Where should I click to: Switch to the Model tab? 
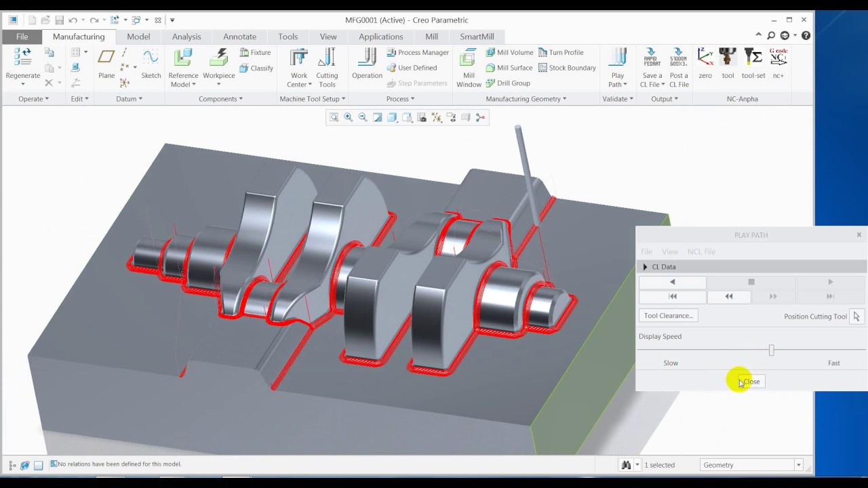[x=138, y=37]
